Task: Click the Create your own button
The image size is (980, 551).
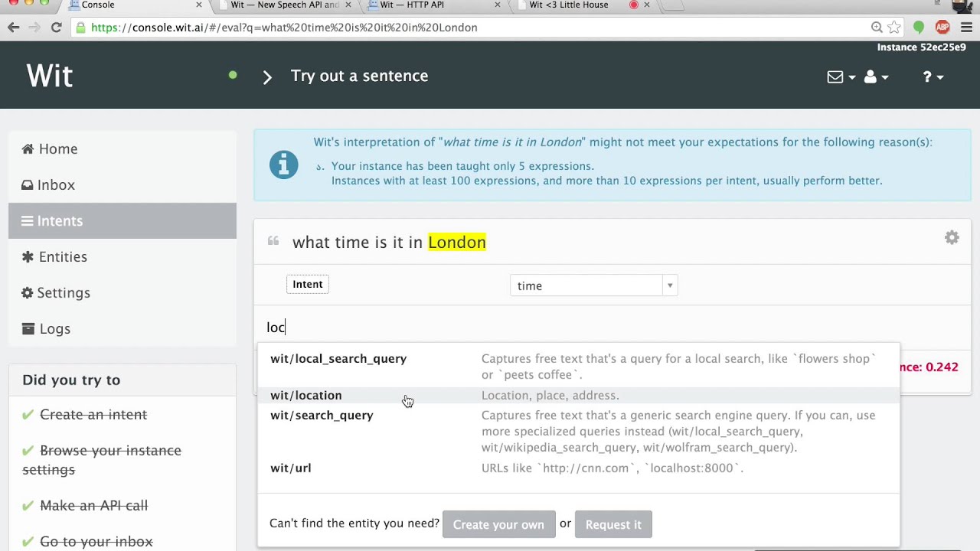Action: tap(498, 525)
